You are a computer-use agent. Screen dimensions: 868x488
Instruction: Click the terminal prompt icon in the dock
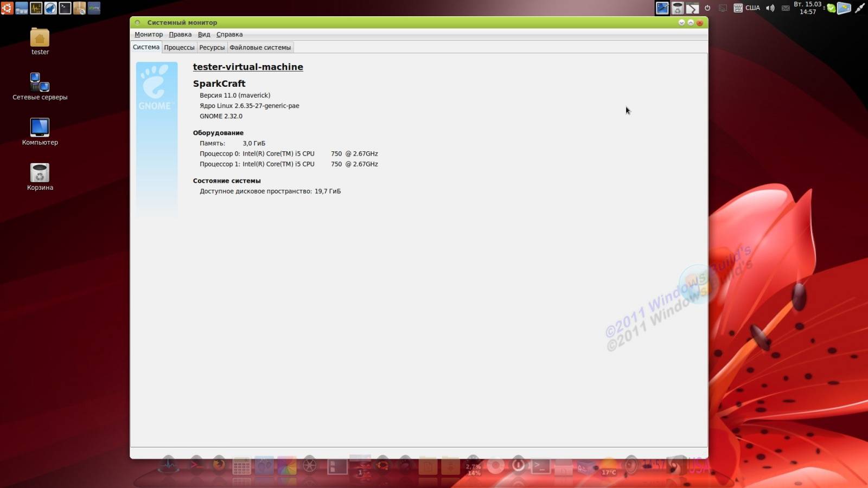tap(541, 466)
